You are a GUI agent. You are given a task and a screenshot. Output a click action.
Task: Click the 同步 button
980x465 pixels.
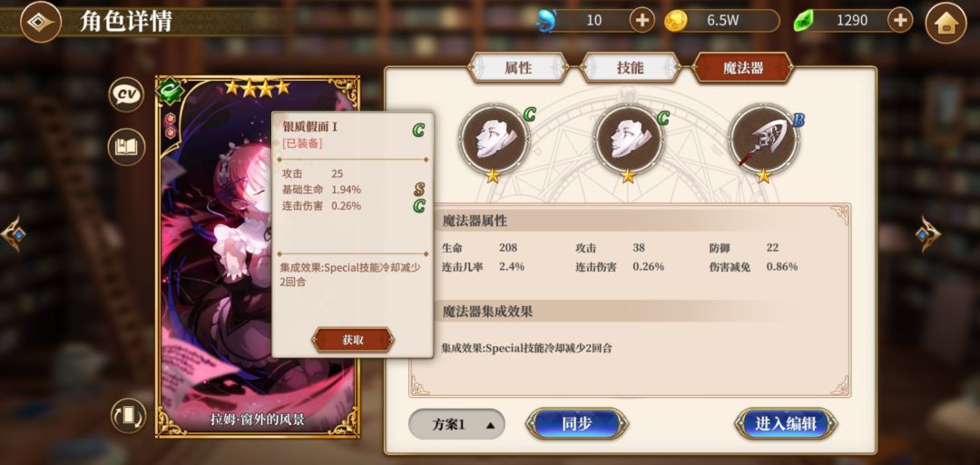click(x=577, y=424)
